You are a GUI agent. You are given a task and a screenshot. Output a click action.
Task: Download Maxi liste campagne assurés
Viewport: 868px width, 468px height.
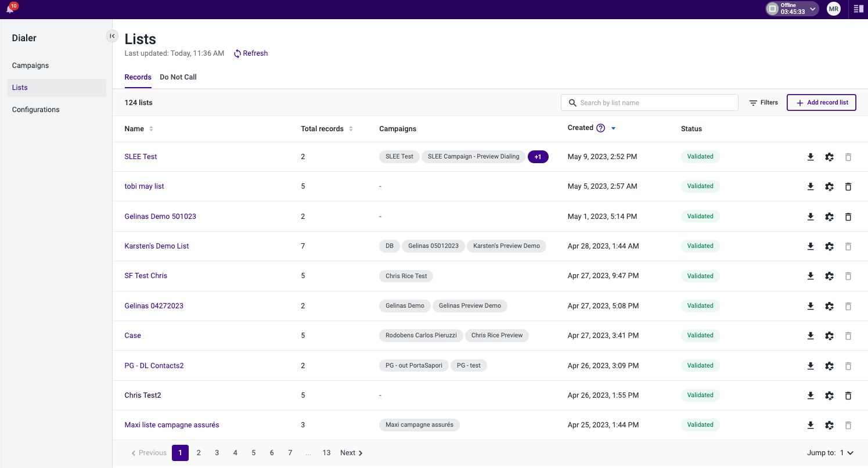point(811,425)
